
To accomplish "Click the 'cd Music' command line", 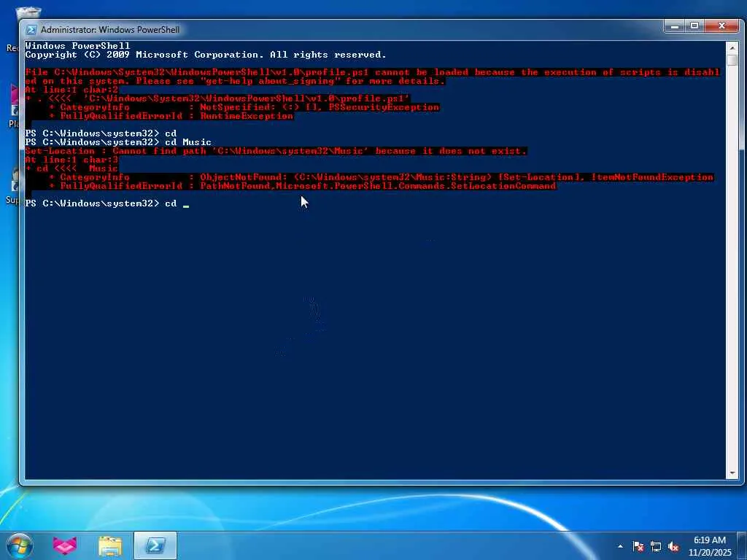I will pyautogui.click(x=118, y=142).
